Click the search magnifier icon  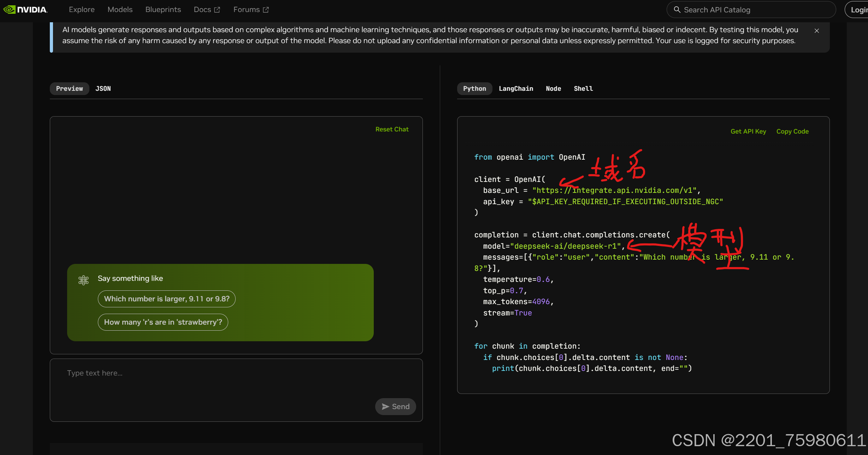pos(677,10)
